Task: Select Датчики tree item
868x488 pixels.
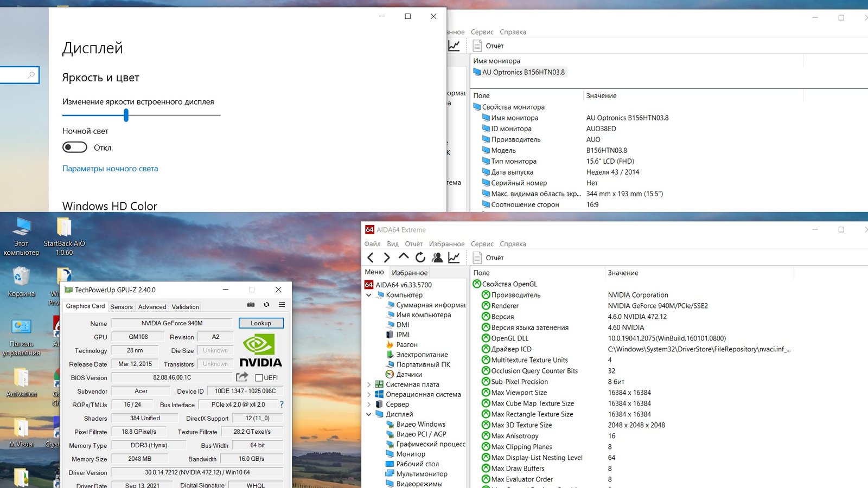Action: pyautogui.click(x=404, y=375)
